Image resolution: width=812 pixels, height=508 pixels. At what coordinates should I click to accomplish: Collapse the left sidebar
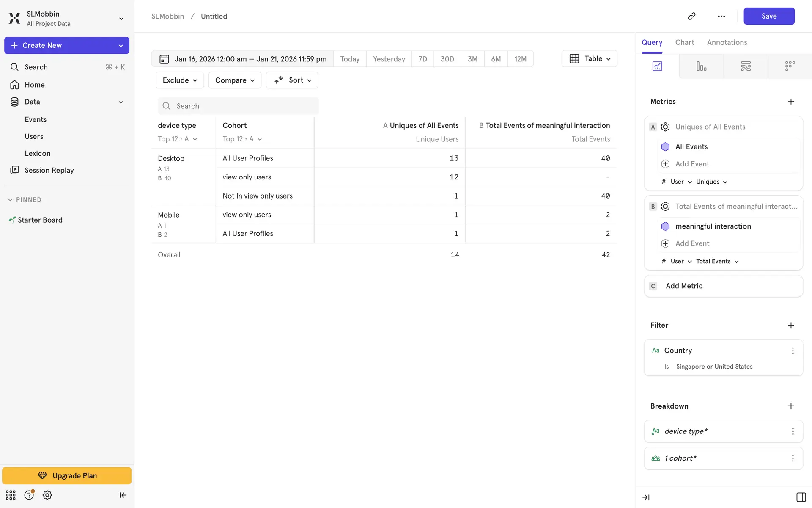123,495
